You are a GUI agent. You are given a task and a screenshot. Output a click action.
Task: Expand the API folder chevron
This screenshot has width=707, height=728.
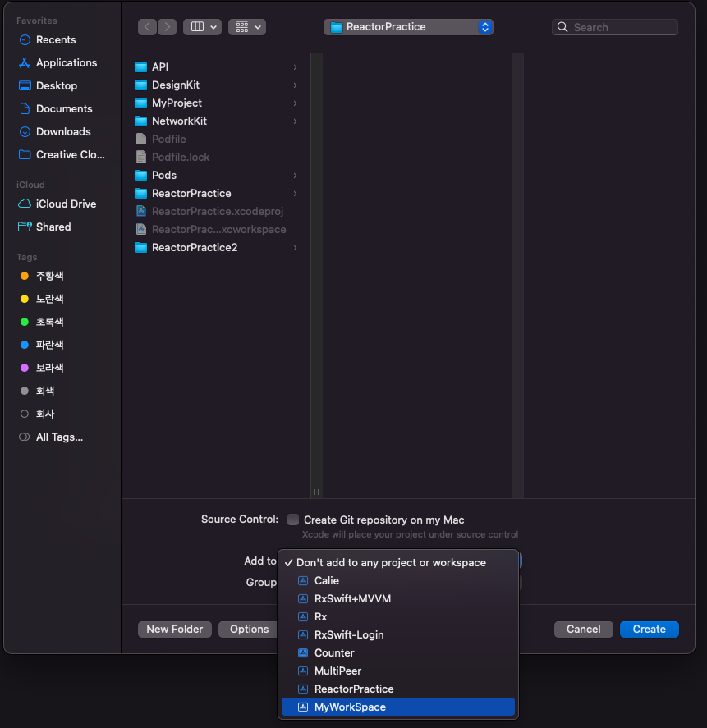(x=295, y=66)
